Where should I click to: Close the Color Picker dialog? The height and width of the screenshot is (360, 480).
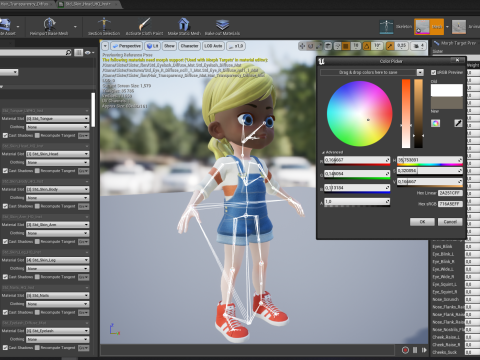(x=457, y=60)
